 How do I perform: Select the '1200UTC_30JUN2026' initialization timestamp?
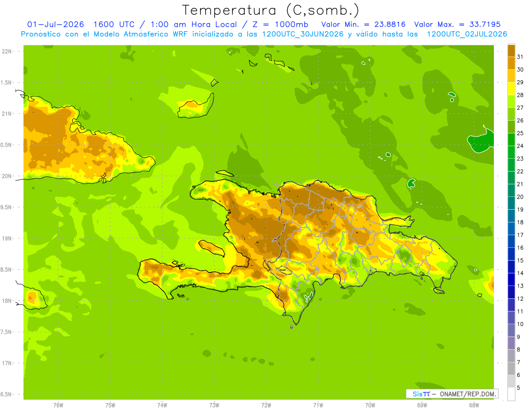tap(303, 34)
